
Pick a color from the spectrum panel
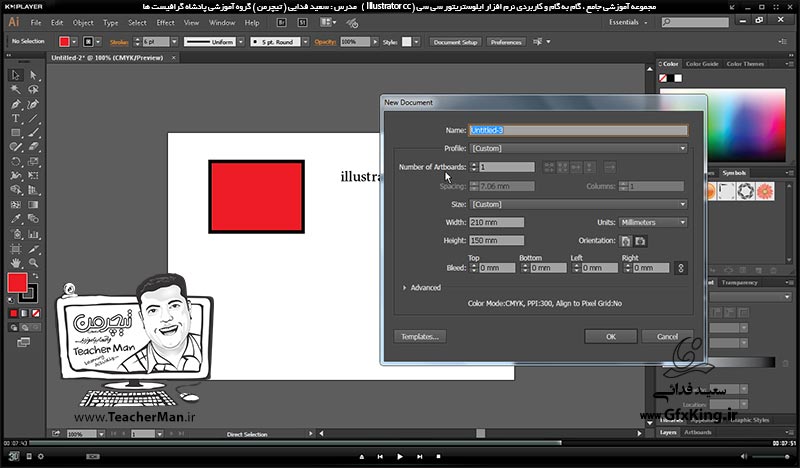coord(722,124)
